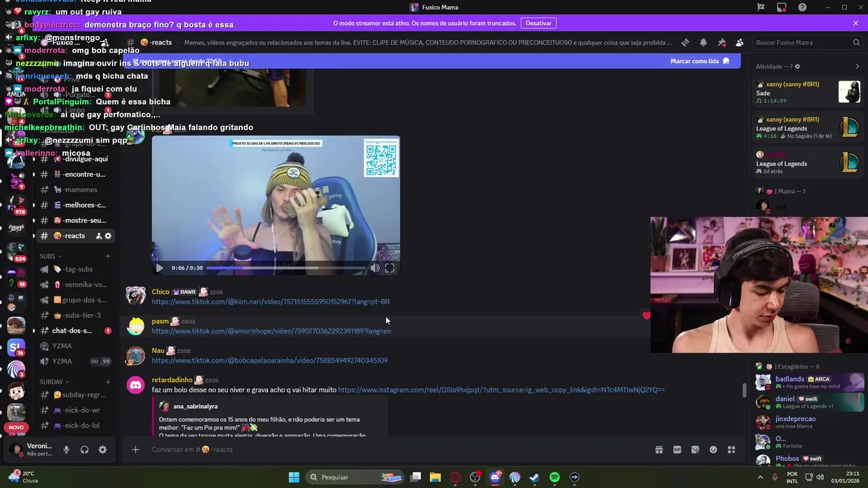Open the sticker picker
This screenshot has height=488, width=868.
[x=695, y=449]
